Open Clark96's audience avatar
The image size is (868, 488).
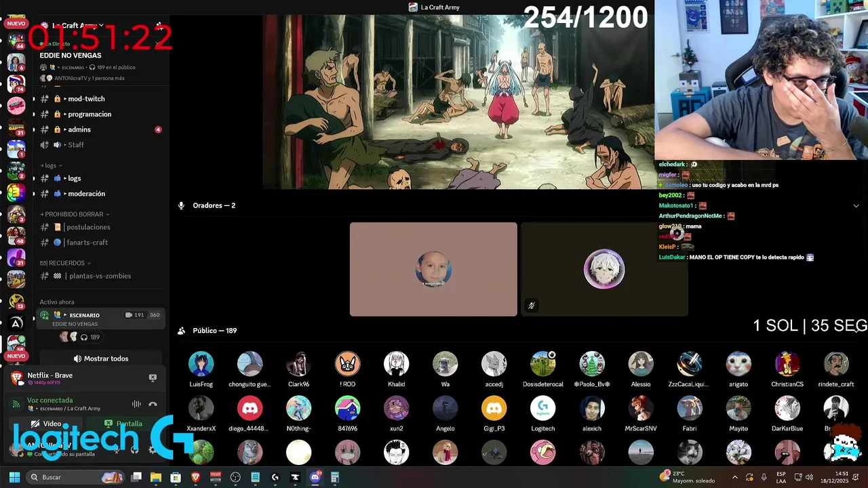298,364
